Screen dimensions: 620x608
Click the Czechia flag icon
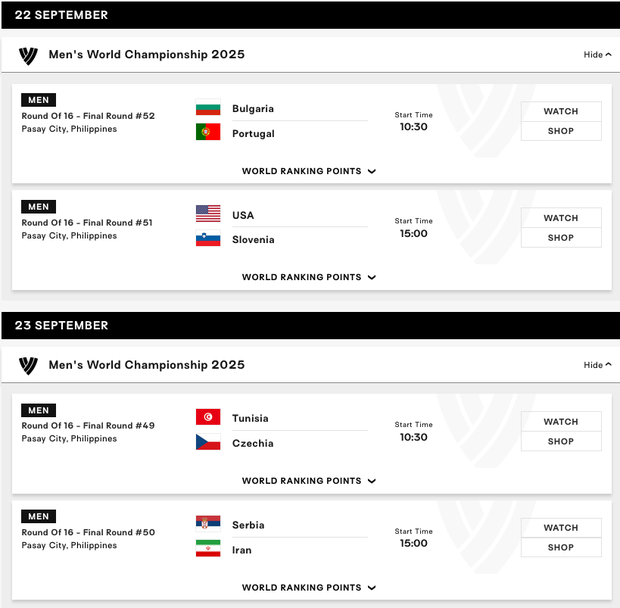208,443
